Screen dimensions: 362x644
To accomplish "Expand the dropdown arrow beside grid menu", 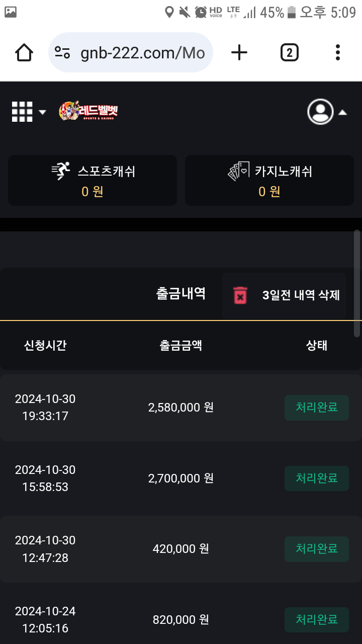I will coord(42,112).
